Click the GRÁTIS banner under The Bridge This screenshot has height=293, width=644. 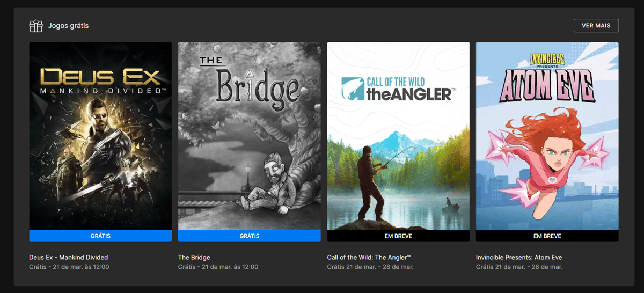[x=250, y=236]
